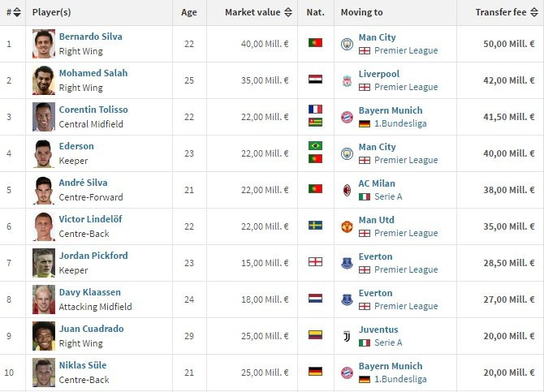Click the Juventus club crest icon
The image size is (544, 392).
tap(347, 336)
